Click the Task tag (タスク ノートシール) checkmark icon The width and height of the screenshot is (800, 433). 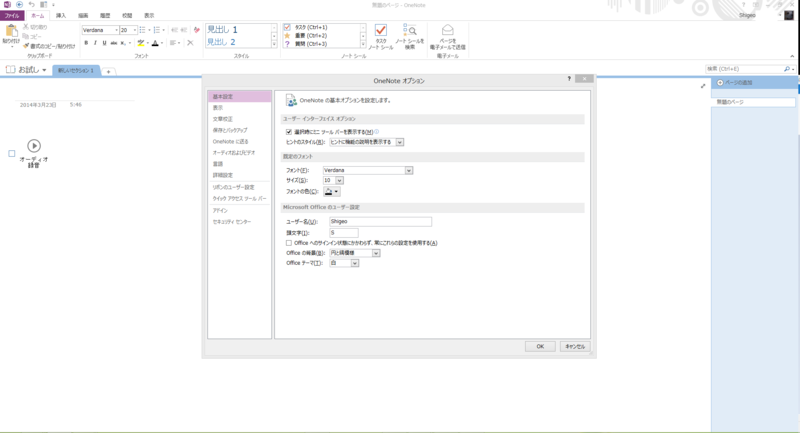[x=381, y=31]
